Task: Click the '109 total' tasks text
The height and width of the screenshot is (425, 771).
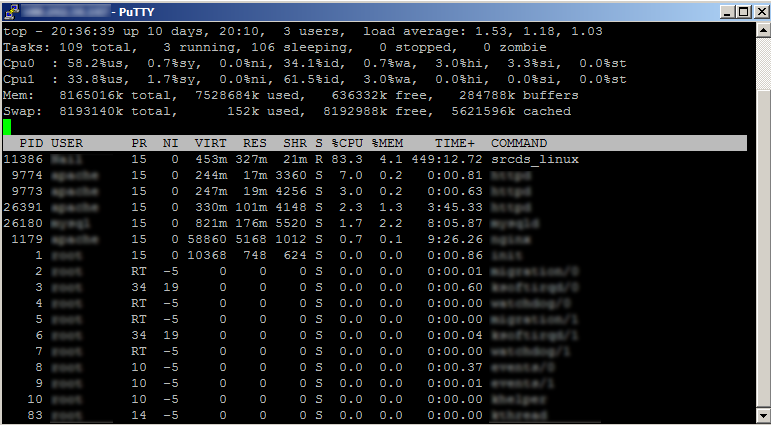Action: click(x=95, y=48)
